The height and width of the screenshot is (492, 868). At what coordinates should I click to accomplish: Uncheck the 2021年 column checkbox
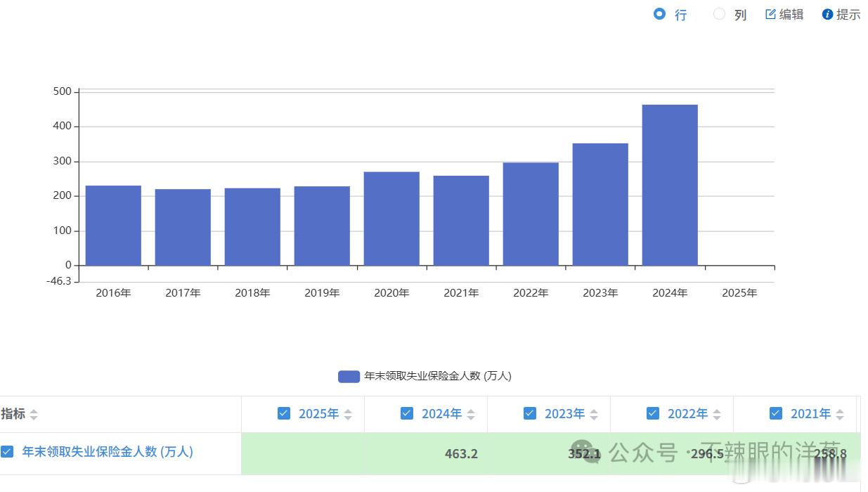(776, 413)
